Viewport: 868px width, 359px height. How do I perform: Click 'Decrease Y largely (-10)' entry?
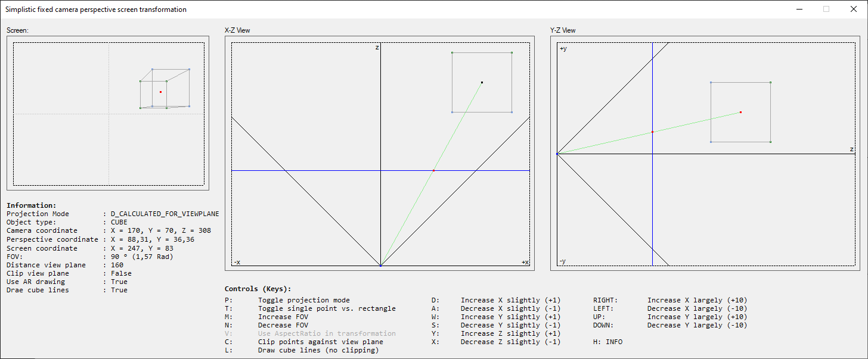tap(697, 325)
